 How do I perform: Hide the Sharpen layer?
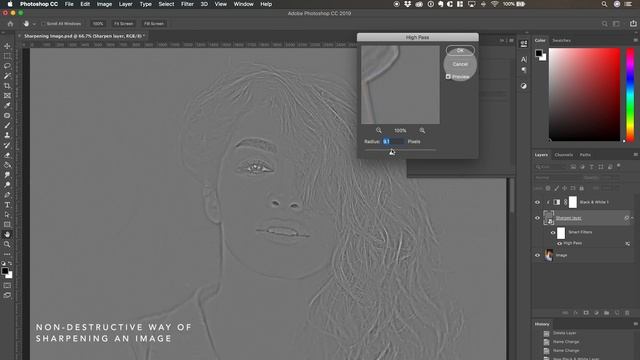tap(537, 218)
